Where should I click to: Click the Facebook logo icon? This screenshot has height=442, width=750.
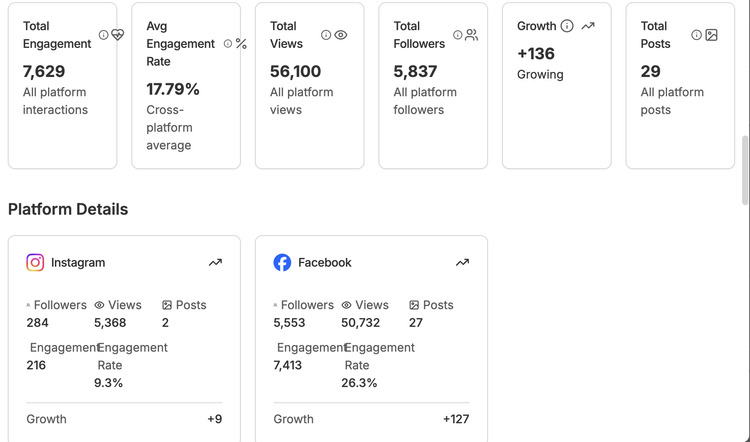(x=282, y=263)
